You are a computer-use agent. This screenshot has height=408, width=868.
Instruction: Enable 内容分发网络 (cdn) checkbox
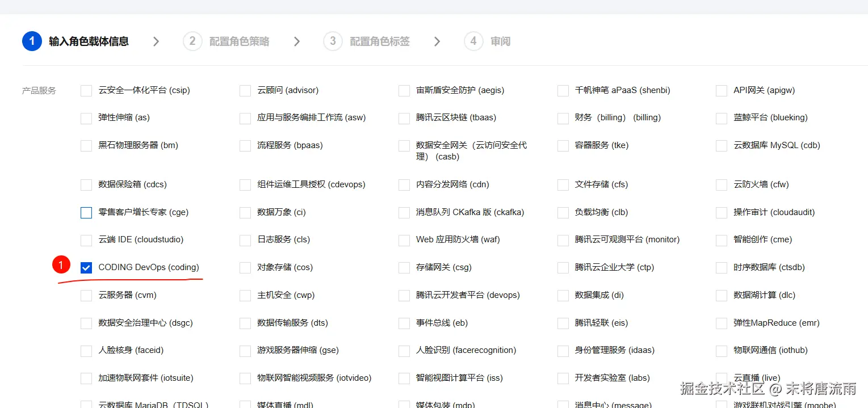click(x=404, y=185)
